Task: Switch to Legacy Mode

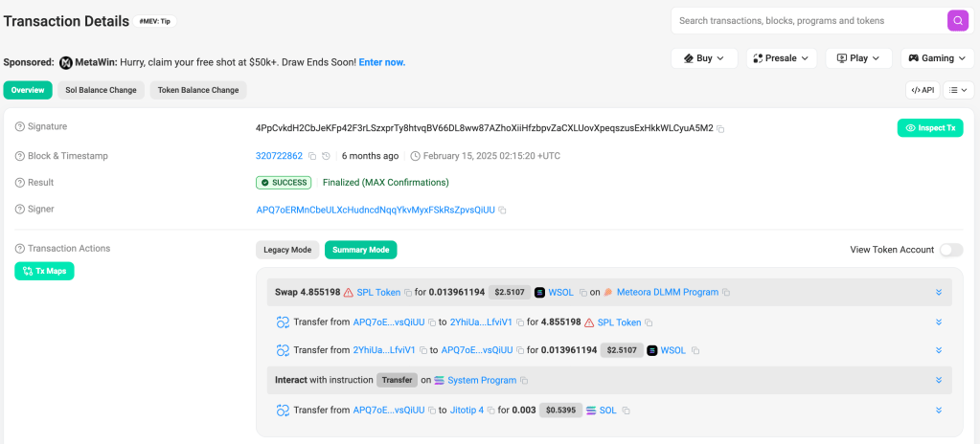Action: (x=287, y=250)
